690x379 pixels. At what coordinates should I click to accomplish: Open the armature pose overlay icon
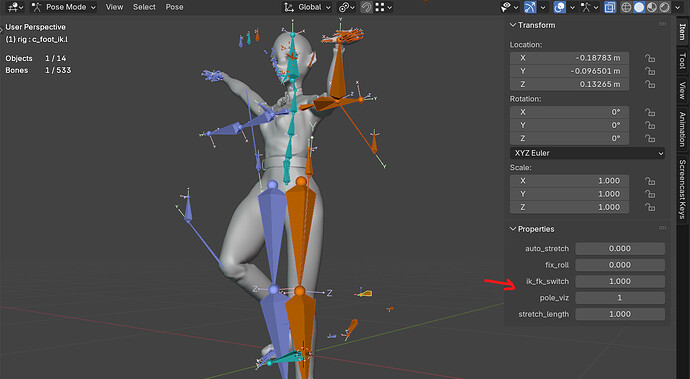586,7
